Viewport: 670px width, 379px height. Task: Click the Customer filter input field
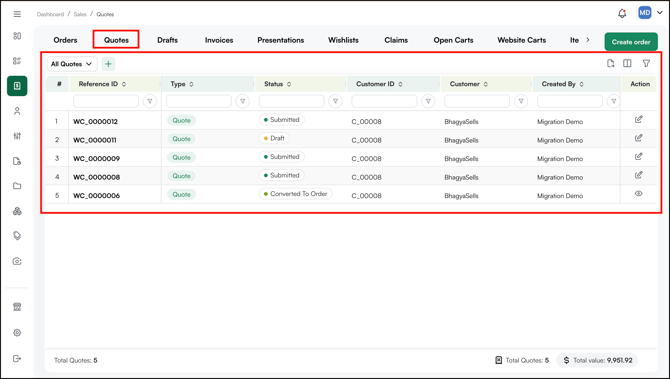tap(477, 101)
